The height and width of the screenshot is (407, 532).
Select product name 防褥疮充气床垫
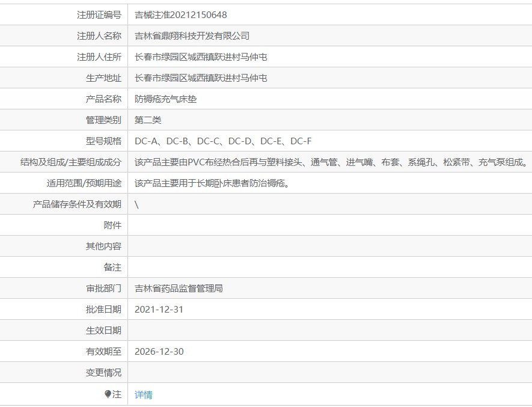tap(165, 99)
